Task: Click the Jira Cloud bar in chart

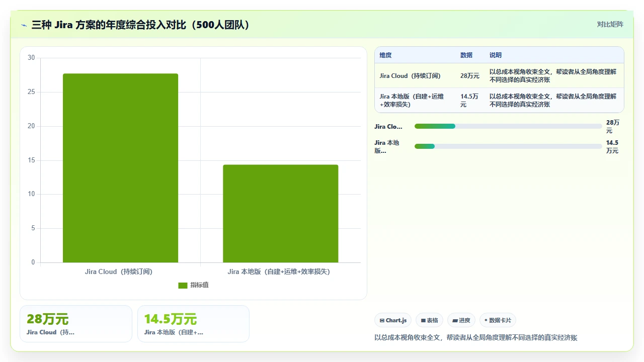Action: pyautogui.click(x=120, y=168)
